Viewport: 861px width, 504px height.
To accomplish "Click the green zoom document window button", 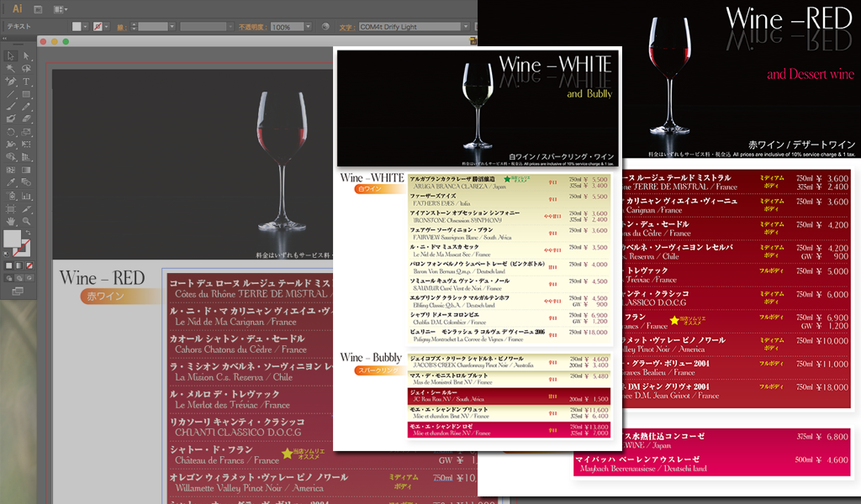I will [x=66, y=42].
